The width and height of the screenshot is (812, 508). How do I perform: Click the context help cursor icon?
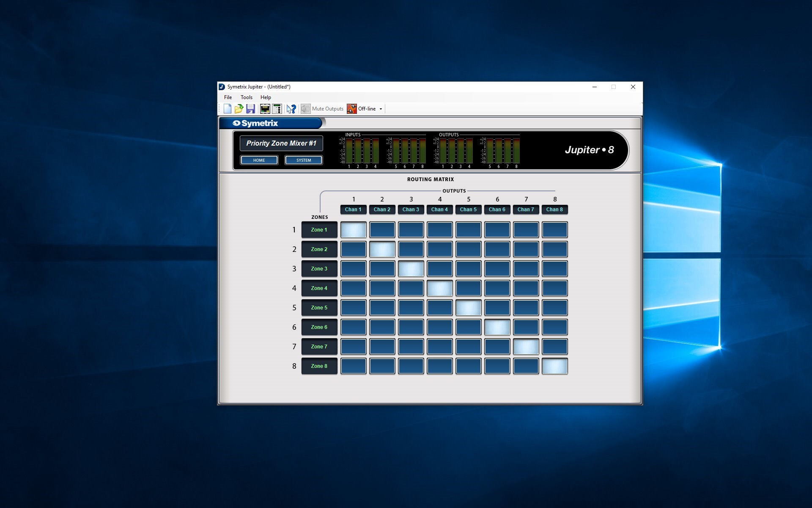(x=291, y=109)
